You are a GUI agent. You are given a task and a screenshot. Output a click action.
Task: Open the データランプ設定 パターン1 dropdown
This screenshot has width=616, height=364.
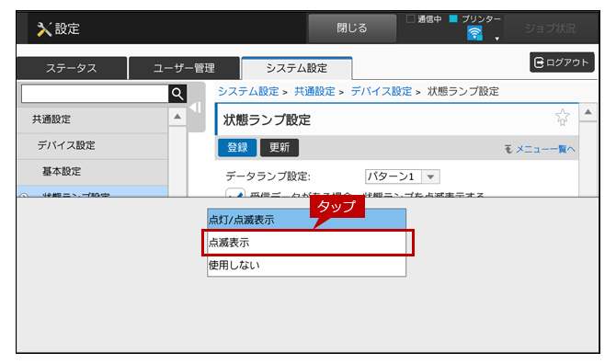click(x=403, y=176)
